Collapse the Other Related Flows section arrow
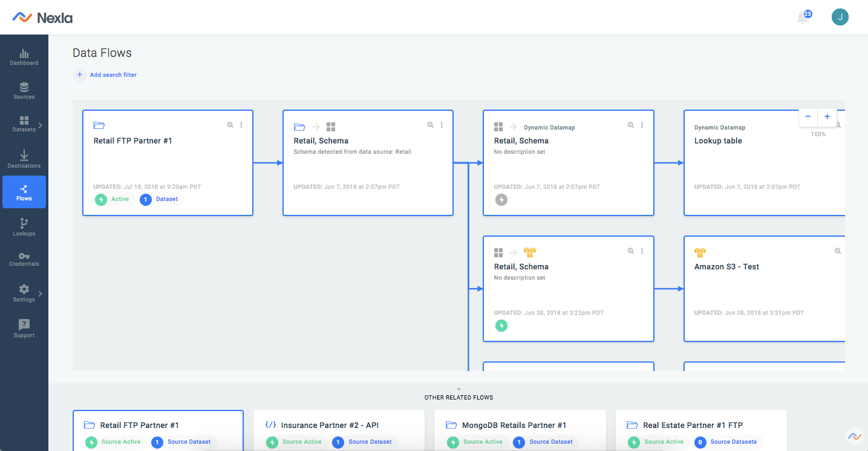The height and width of the screenshot is (451, 868). pos(458,390)
